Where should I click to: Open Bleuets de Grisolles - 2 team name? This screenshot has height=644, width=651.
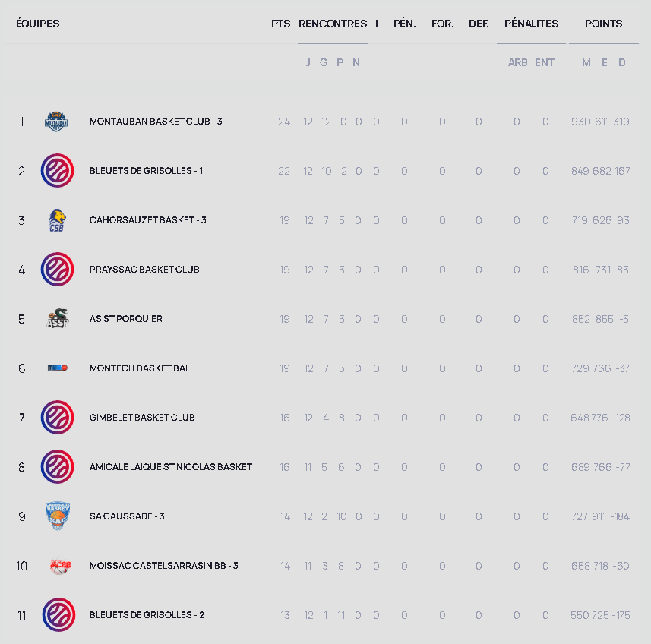(147, 615)
